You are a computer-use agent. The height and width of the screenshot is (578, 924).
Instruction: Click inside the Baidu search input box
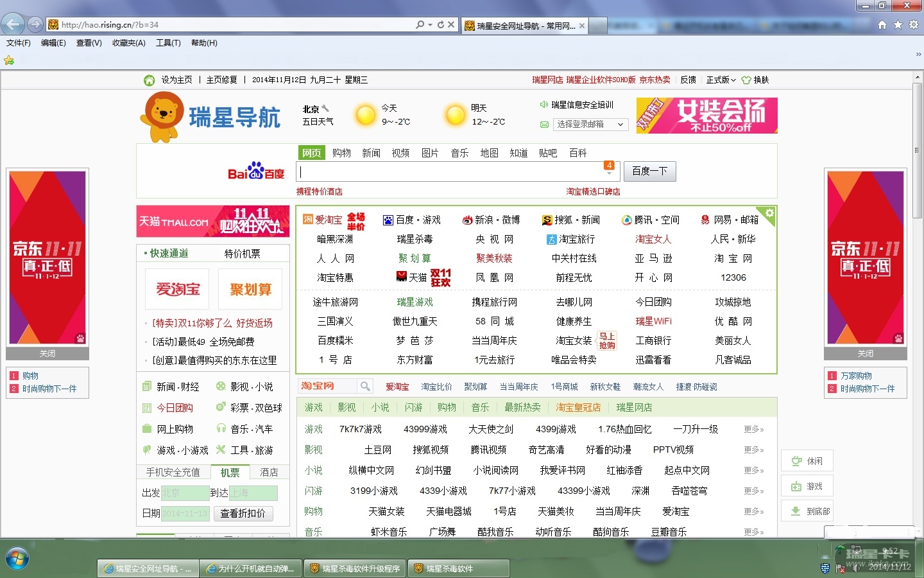pyautogui.click(x=449, y=171)
